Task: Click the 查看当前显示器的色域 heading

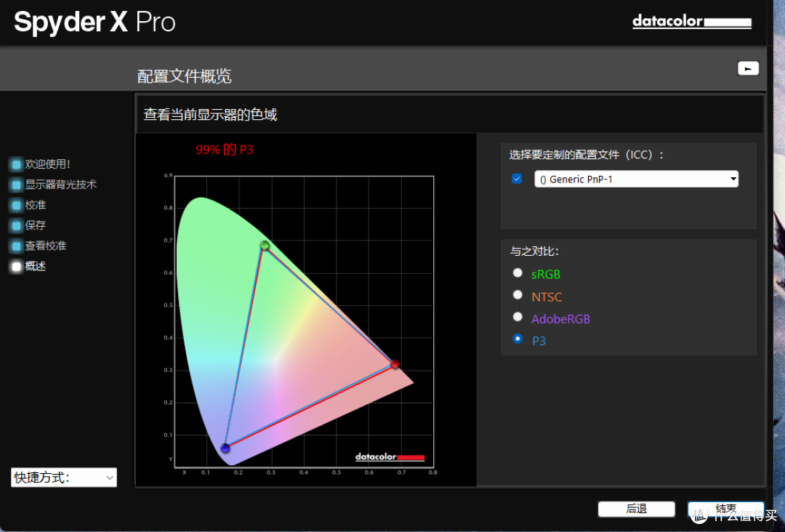Action: coord(210,115)
